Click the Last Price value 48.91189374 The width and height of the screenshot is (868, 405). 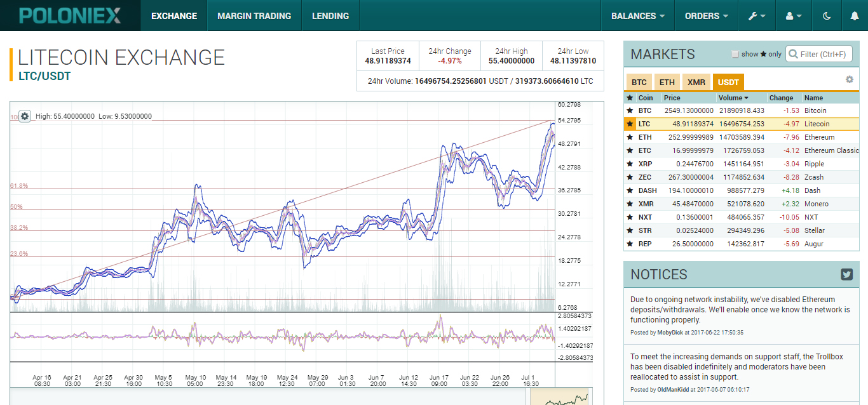tap(388, 61)
